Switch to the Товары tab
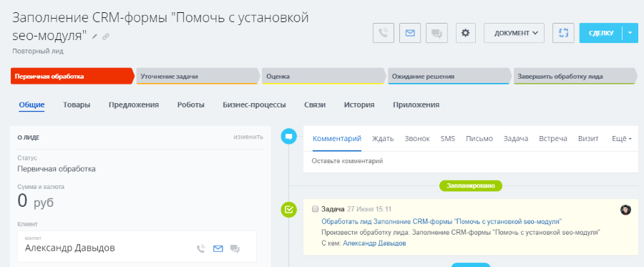The width and height of the screenshot is (644, 267). pyautogui.click(x=77, y=105)
